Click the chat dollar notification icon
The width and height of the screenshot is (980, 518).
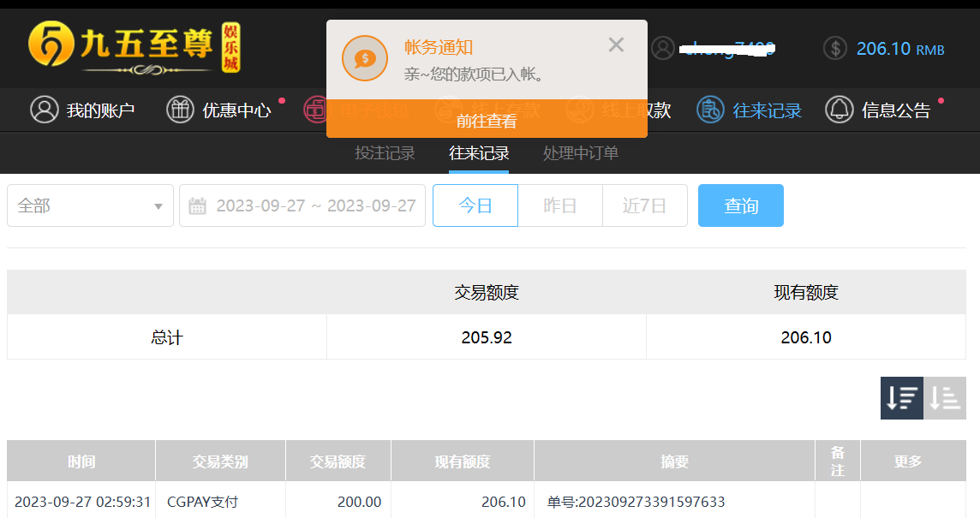click(x=365, y=59)
